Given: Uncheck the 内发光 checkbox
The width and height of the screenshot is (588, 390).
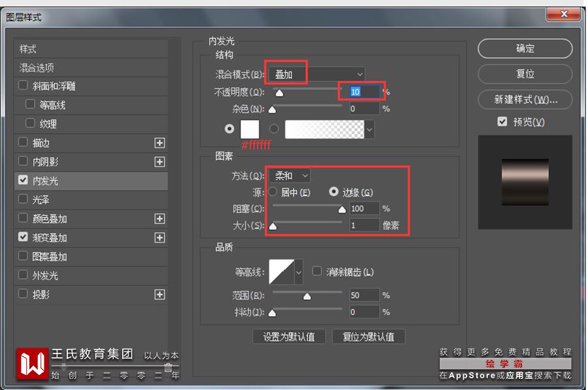Looking at the screenshot, I should click(x=24, y=180).
